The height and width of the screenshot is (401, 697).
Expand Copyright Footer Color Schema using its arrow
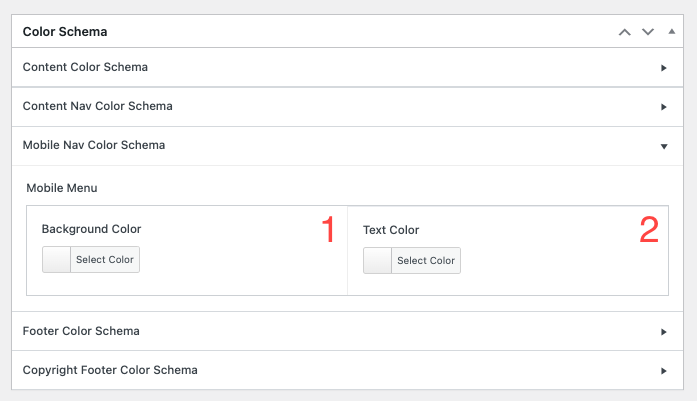click(664, 371)
